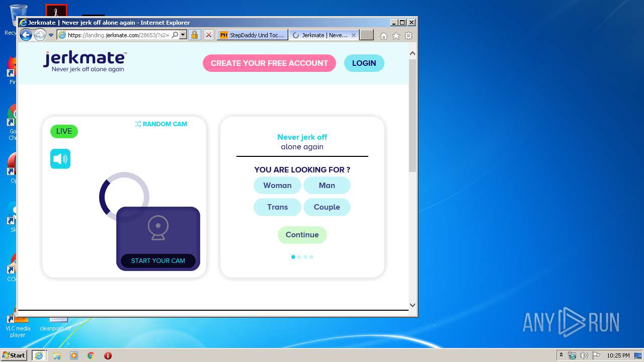Open the media player taskbar icon

[x=74, y=355]
